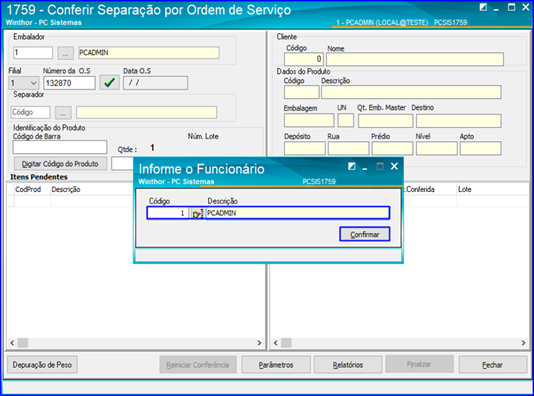Minimize the Informe o Funcionário dialog

(x=365, y=168)
